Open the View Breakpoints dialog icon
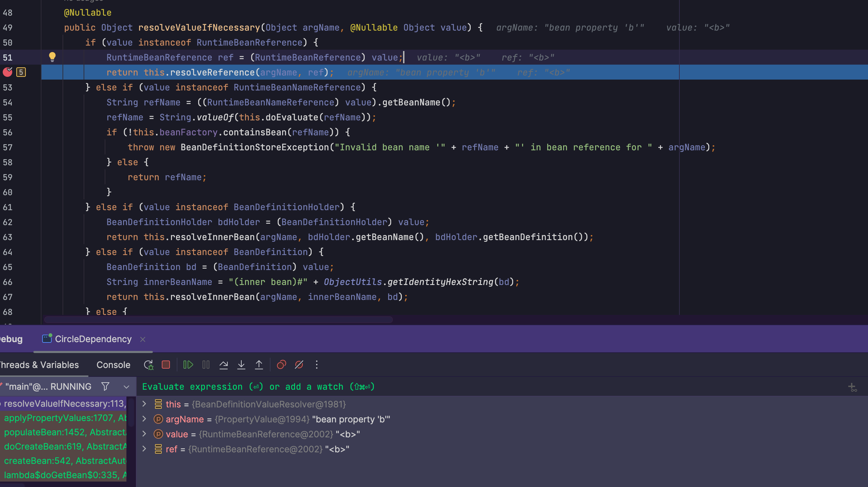Image resolution: width=868 pixels, height=487 pixels. click(x=281, y=365)
